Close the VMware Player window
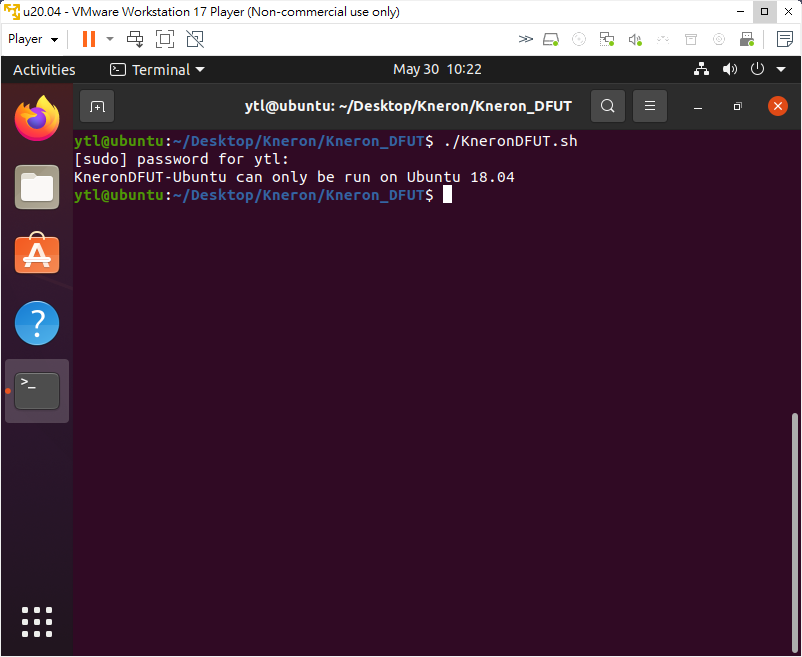The height and width of the screenshot is (657, 802). (x=788, y=11)
